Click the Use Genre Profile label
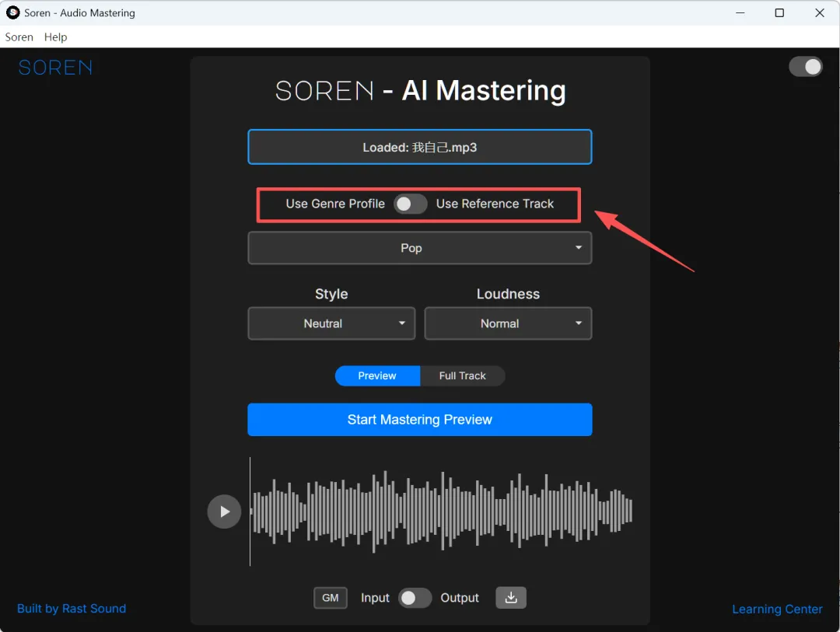 334,204
